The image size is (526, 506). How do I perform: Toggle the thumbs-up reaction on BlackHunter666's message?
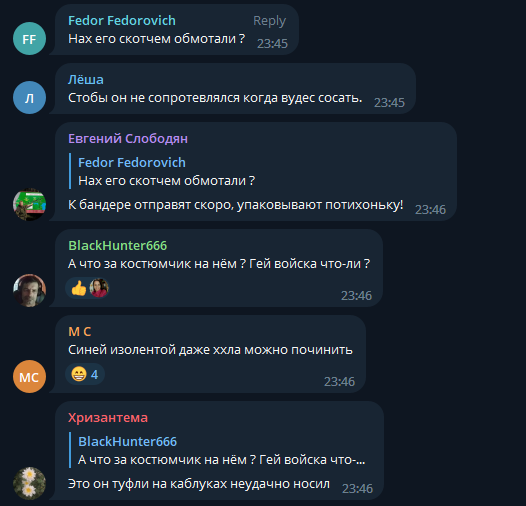tap(79, 288)
